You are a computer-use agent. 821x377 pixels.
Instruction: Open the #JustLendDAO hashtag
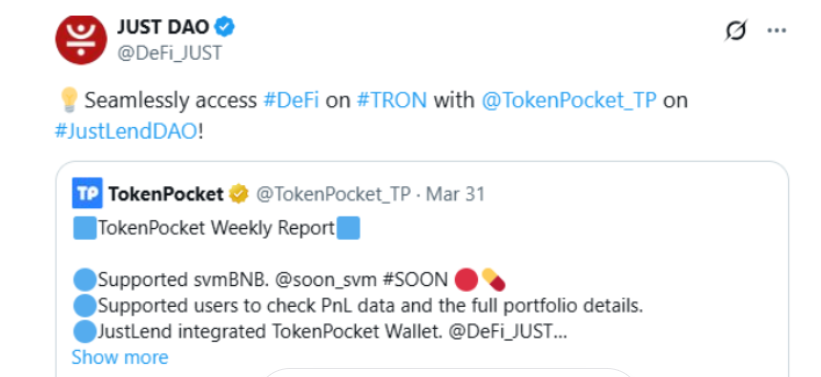click(x=127, y=131)
